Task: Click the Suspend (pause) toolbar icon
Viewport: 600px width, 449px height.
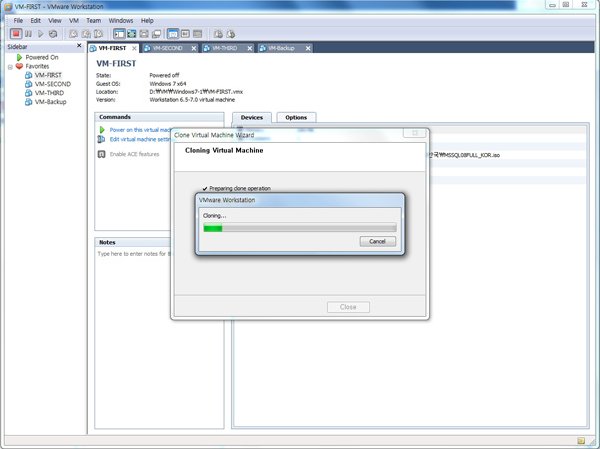Action: [28, 34]
